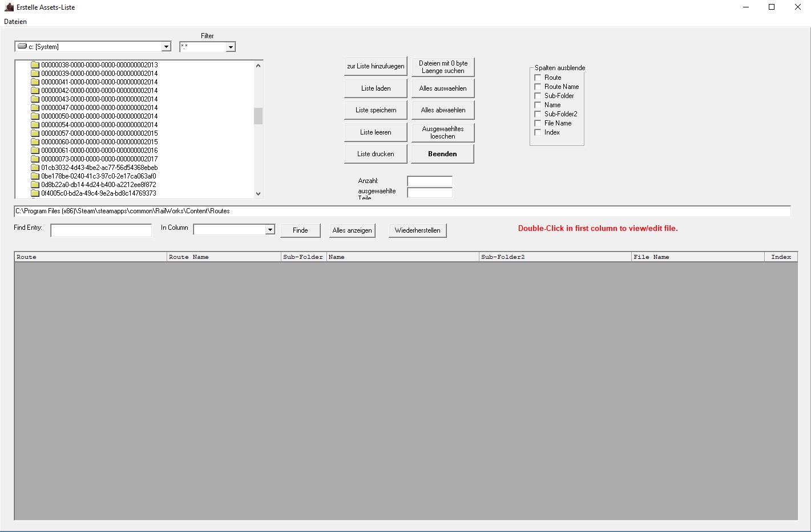
Task: Toggle the Route Name column checkbox
Action: pyautogui.click(x=538, y=87)
